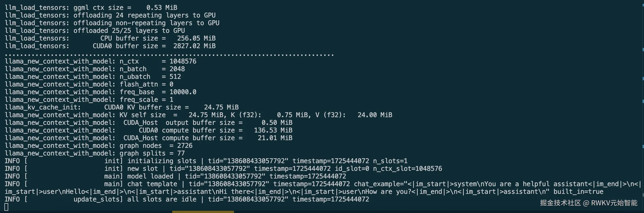Click the CUDA0 buffer size value 2827.02 MiB
The image size is (644, 213).
pos(194,46)
